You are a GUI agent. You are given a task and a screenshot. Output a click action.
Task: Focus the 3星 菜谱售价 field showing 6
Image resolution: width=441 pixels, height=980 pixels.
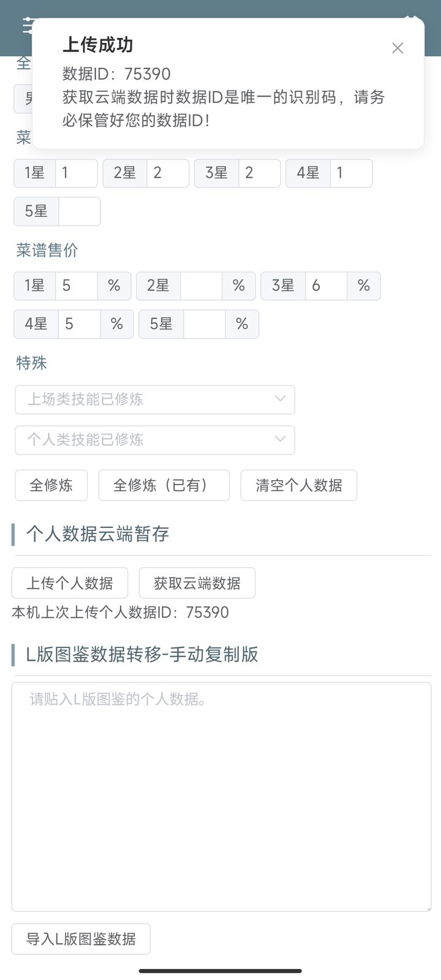[x=326, y=286]
